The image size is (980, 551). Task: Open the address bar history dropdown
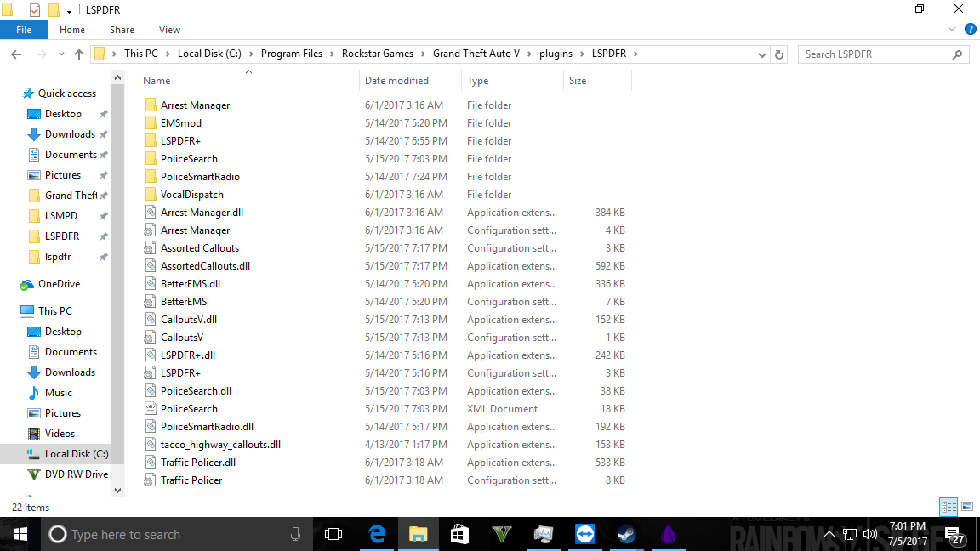pyautogui.click(x=762, y=54)
